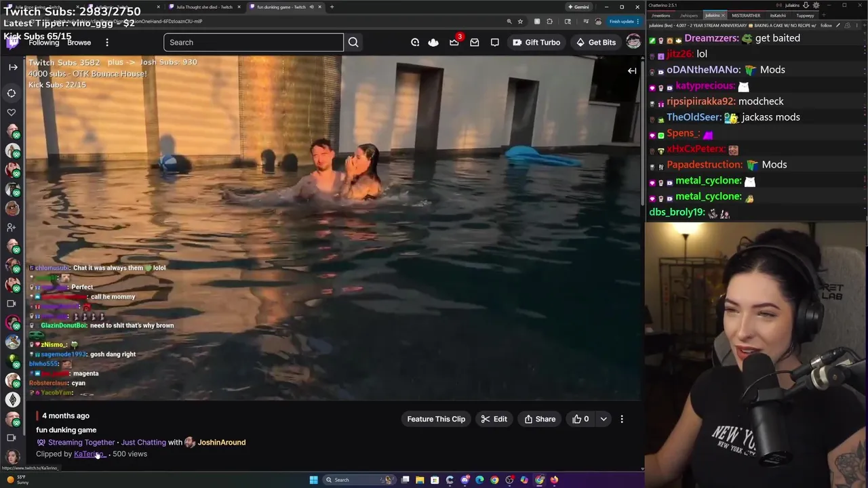
Task: Expand the dropdown next to like count
Action: pyautogui.click(x=604, y=419)
